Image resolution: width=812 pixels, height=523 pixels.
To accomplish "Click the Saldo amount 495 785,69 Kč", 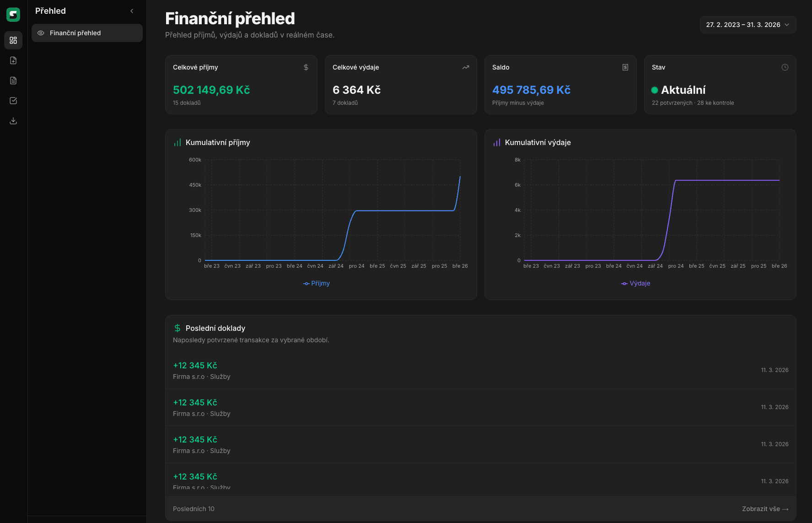I will tap(531, 90).
